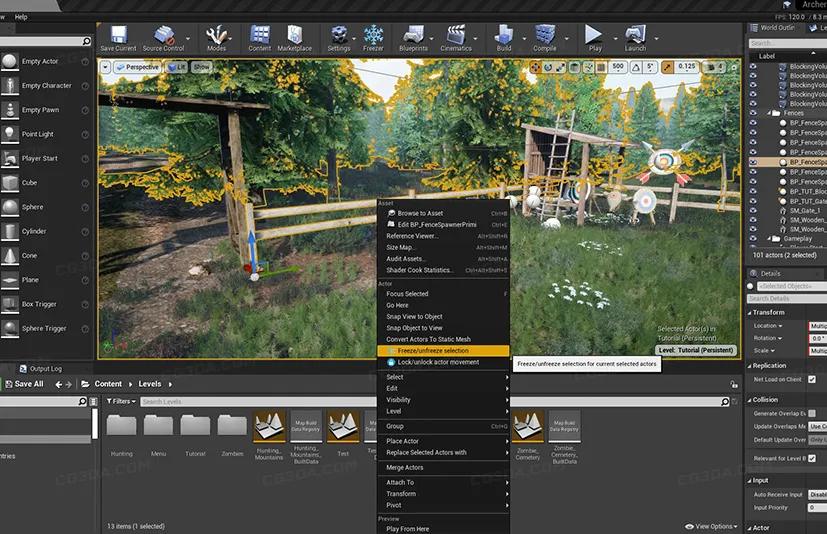Select the Cube shape item
827x534 pixels.
(x=45, y=183)
